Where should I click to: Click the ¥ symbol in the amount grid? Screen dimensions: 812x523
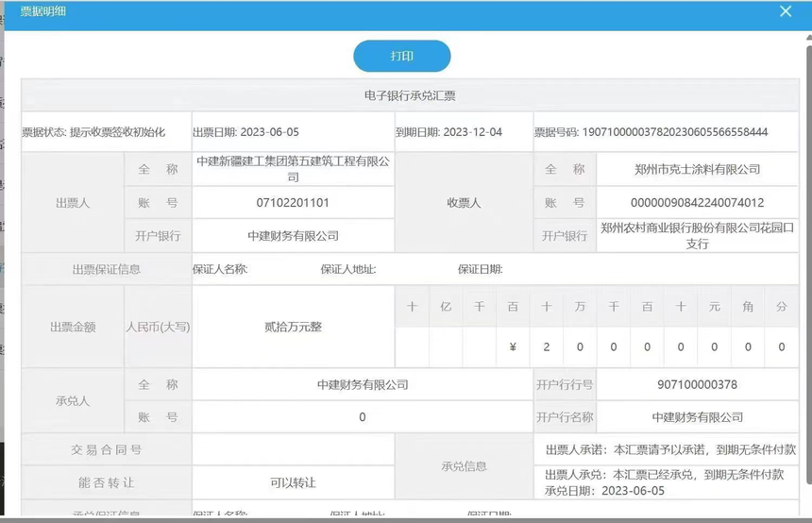[x=513, y=347]
